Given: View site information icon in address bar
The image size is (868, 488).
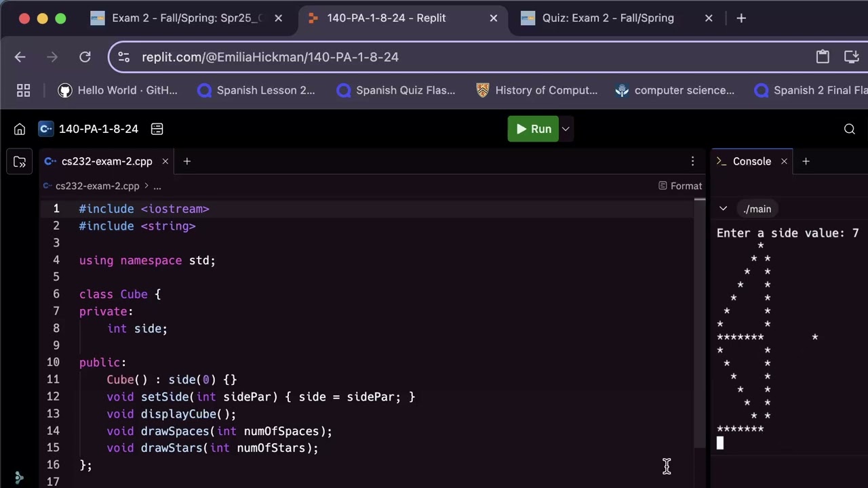Looking at the screenshot, I should 123,57.
